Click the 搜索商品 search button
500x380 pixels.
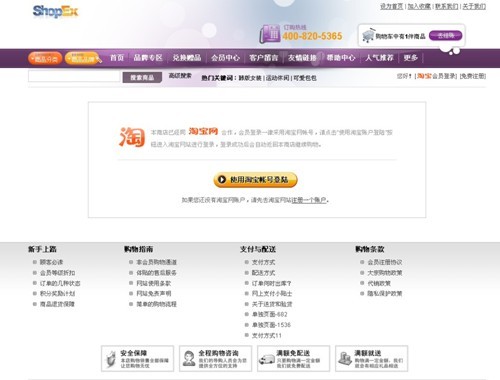pos(142,77)
